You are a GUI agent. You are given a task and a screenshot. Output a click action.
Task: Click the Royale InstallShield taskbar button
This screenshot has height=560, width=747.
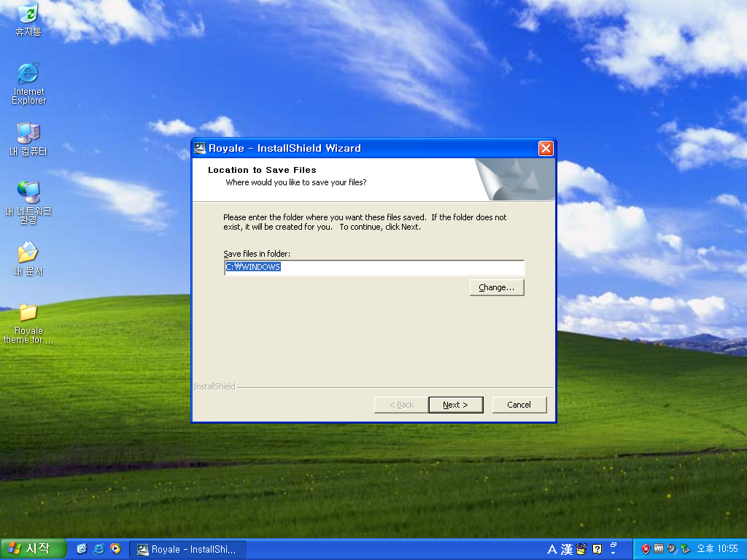(x=187, y=550)
